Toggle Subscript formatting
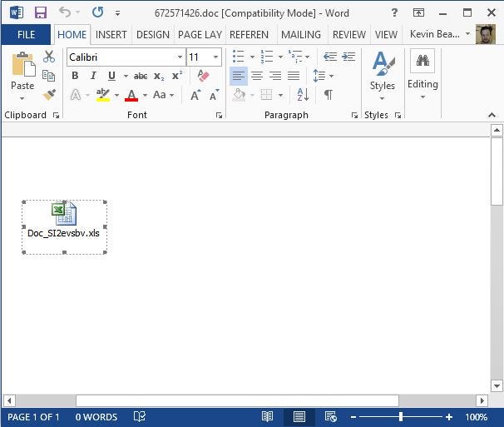The height and width of the screenshot is (427, 504). (x=159, y=77)
